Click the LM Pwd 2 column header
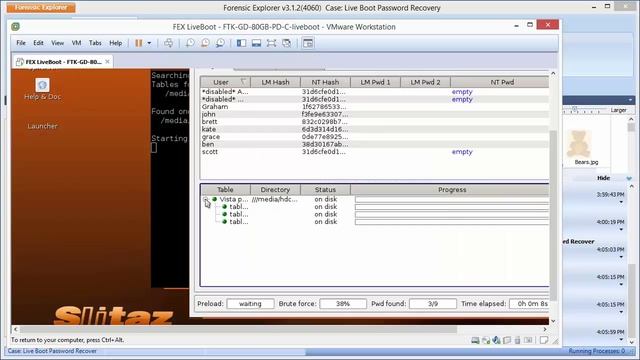Screen dimensions: 640x360 (425, 82)
